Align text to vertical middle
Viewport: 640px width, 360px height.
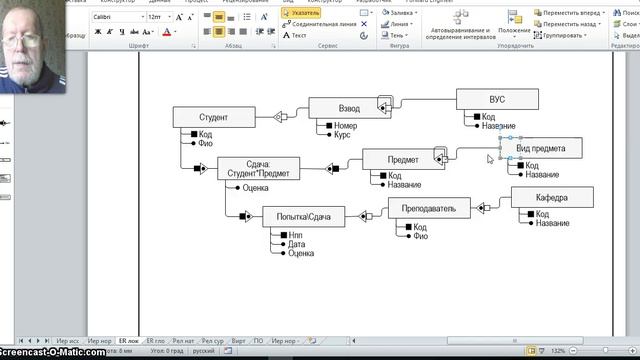pyautogui.click(x=219, y=17)
